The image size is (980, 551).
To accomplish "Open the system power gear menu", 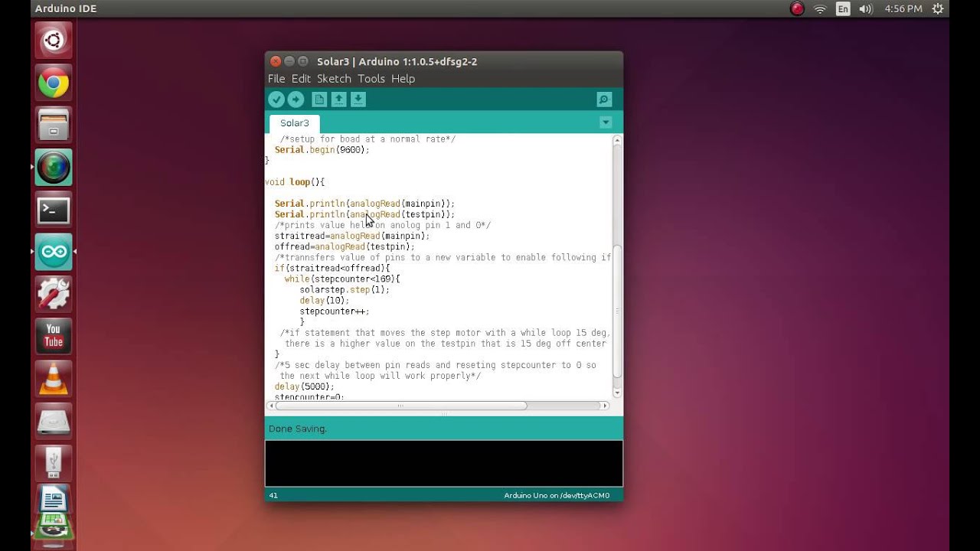I will 938,9.
